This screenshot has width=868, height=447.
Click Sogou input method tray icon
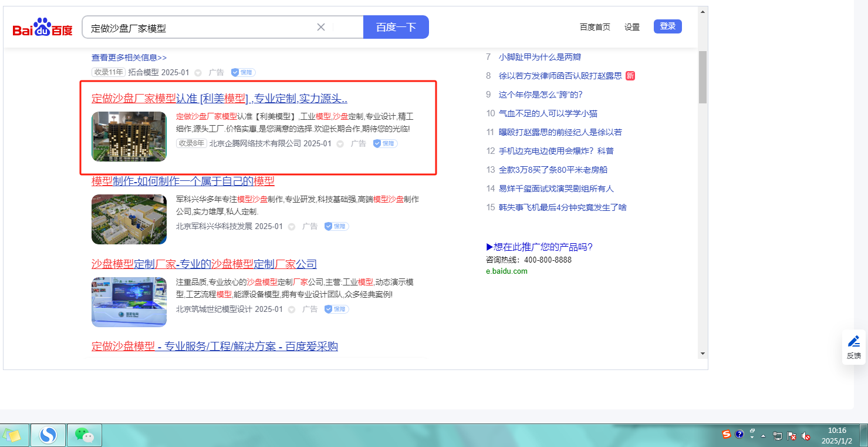click(727, 435)
